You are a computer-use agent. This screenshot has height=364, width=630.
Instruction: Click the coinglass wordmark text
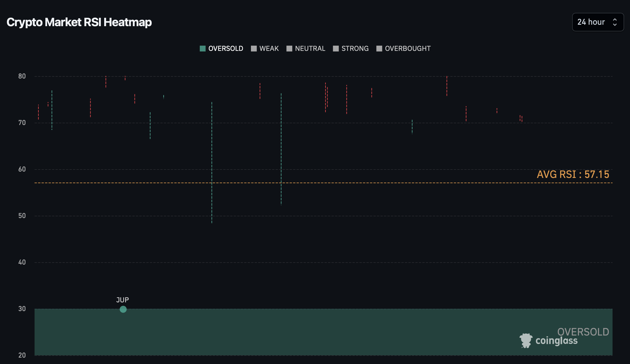556,341
